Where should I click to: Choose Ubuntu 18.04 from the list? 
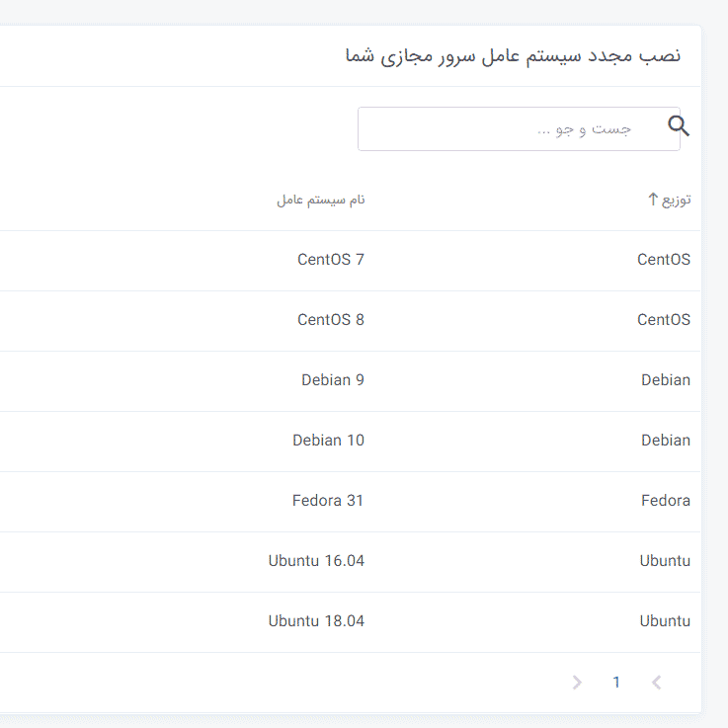click(316, 620)
